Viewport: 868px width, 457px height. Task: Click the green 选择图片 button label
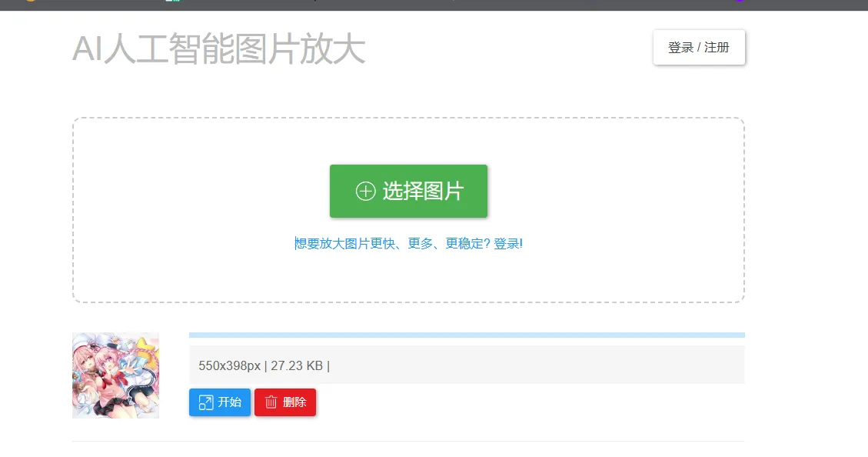(x=423, y=191)
